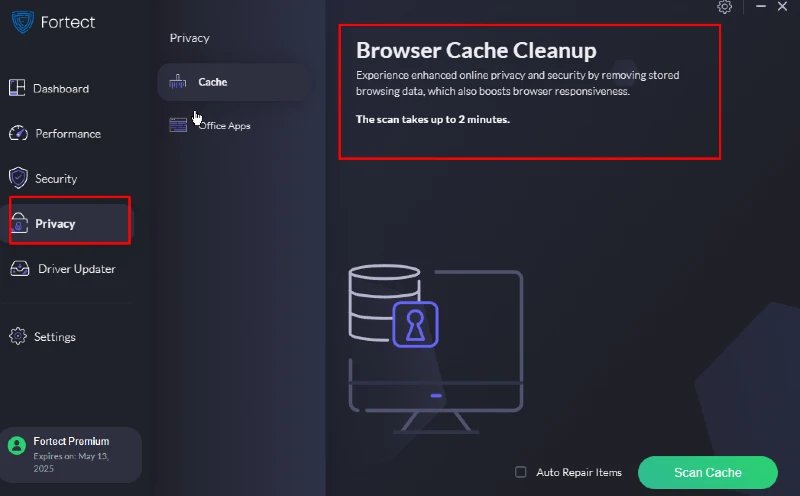Click the 'Expires on: May 13, 2025' text

click(x=71, y=462)
